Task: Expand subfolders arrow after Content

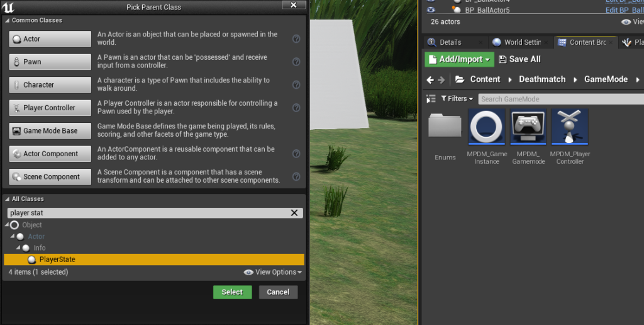Action: [509, 80]
